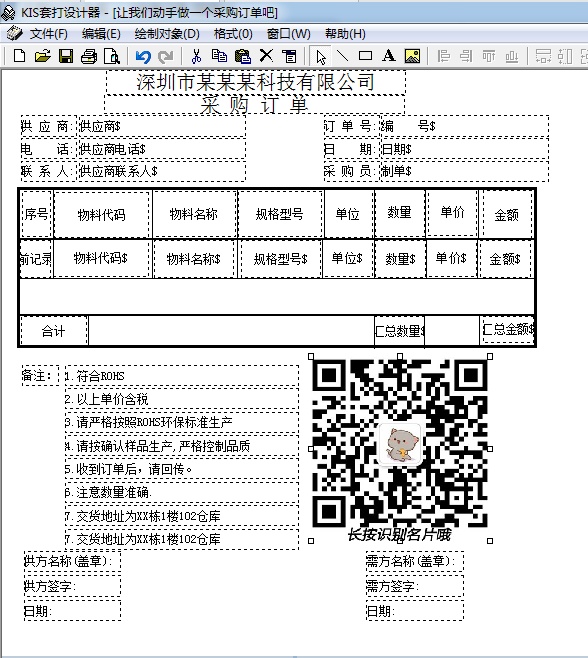Click the align bottom toolbar icon
The image size is (588, 658).
click(512, 55)
